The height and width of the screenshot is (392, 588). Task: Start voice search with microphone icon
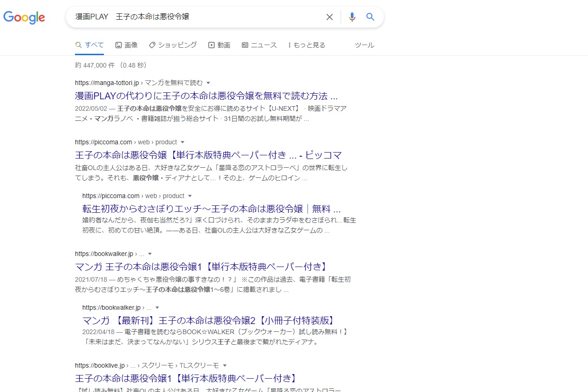(352, 17)
